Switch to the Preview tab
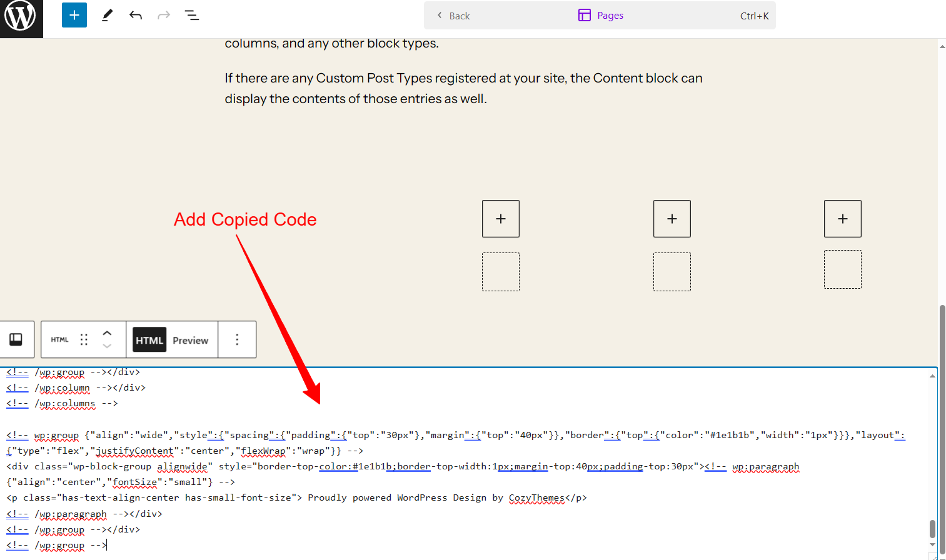The height and width of the screenshot is (560, 946). click(x=191, y=340)
